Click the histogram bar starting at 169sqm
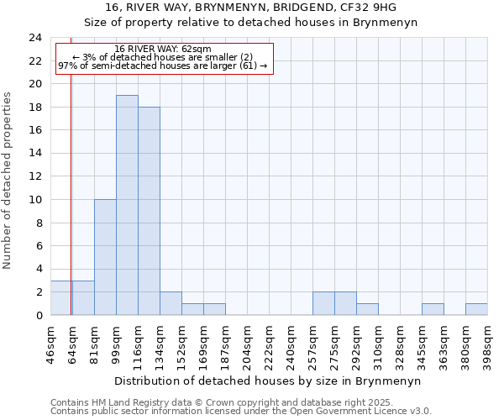The width and height of the screenshot is (504, 420). (215, 309)
